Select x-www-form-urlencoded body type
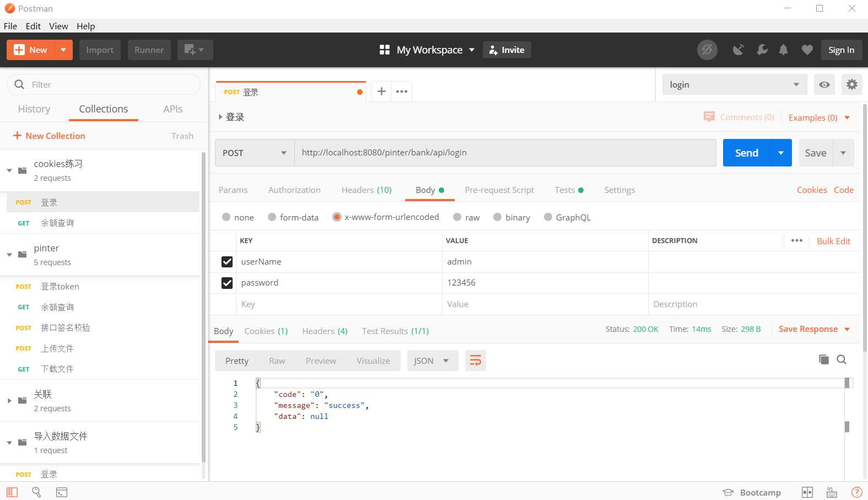The height and width of the screenshot is (500, 868). coord(337,217)
